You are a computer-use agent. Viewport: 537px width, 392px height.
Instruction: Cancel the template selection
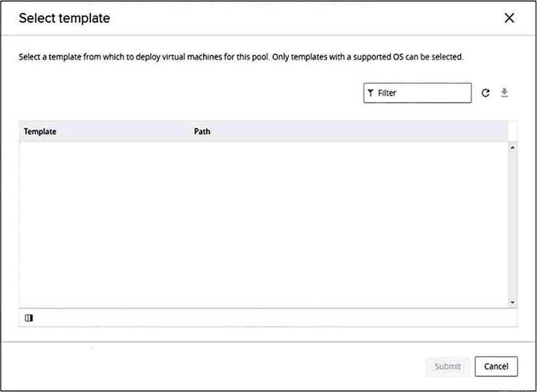coord(496,366)
